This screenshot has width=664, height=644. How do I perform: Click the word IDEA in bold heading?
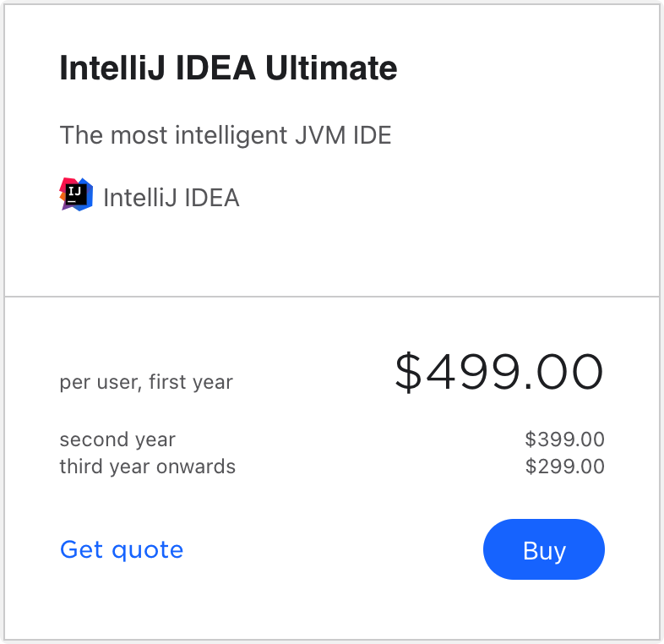(215, 68)
